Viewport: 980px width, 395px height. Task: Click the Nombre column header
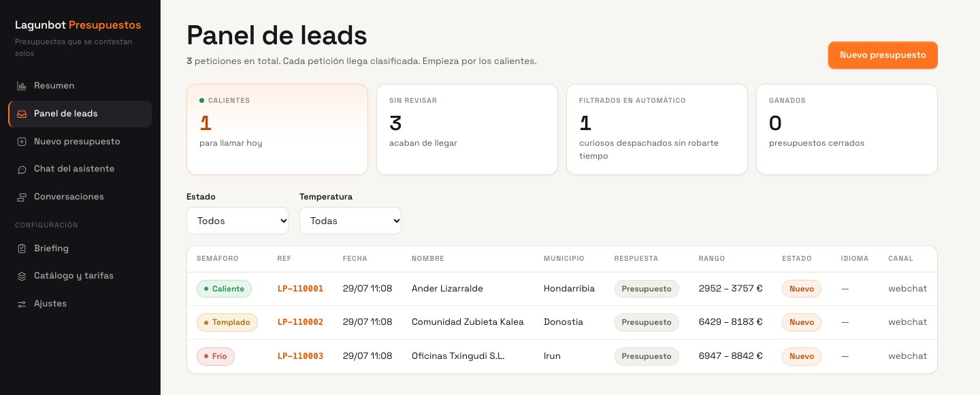coord(428,259)
